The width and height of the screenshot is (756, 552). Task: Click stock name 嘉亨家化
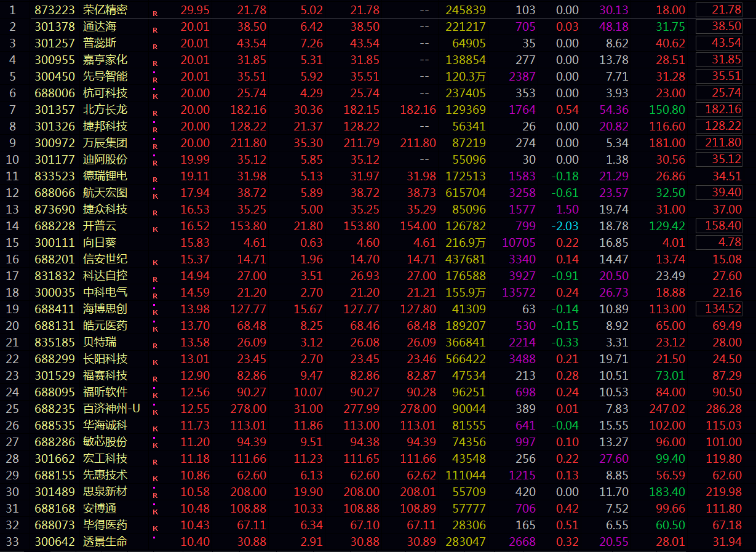point(106,60)
